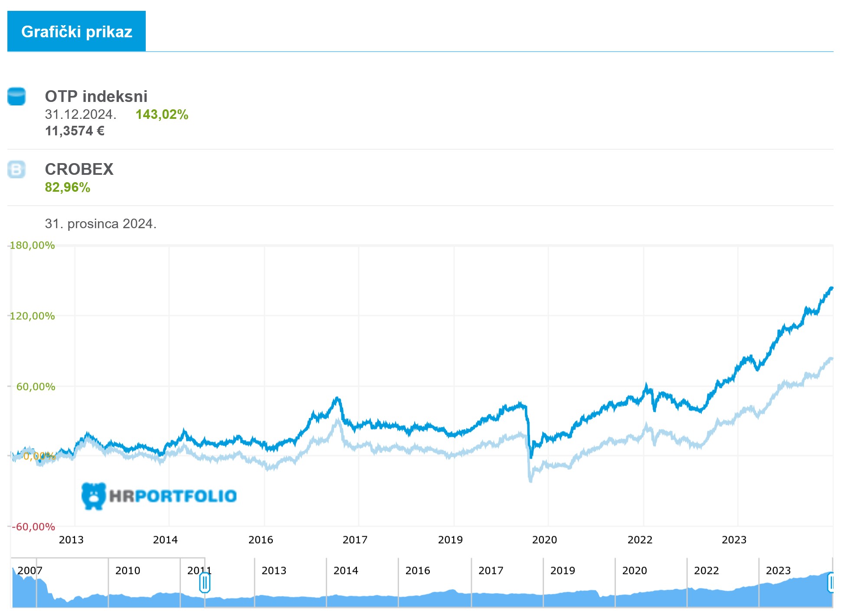Click the CROBEX benchmark label
The width and height of the screenshot is (841, 616).
(79, 169)
